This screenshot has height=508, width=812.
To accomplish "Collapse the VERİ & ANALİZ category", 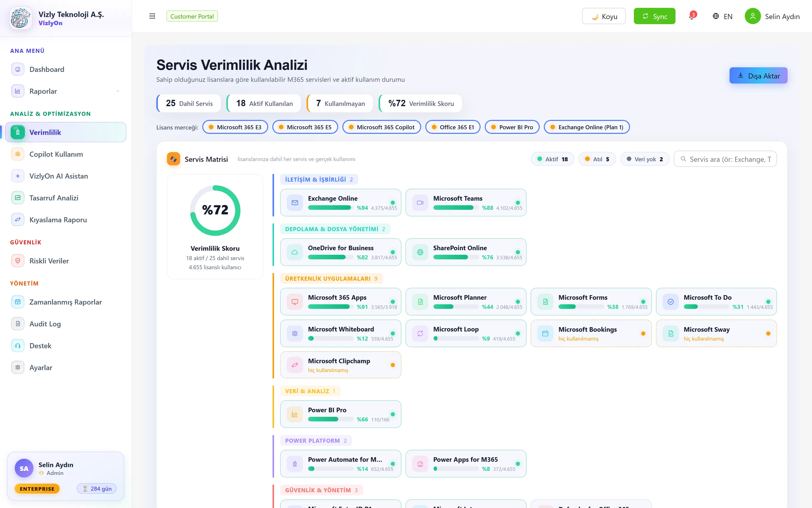I will (x=310, y=391).
